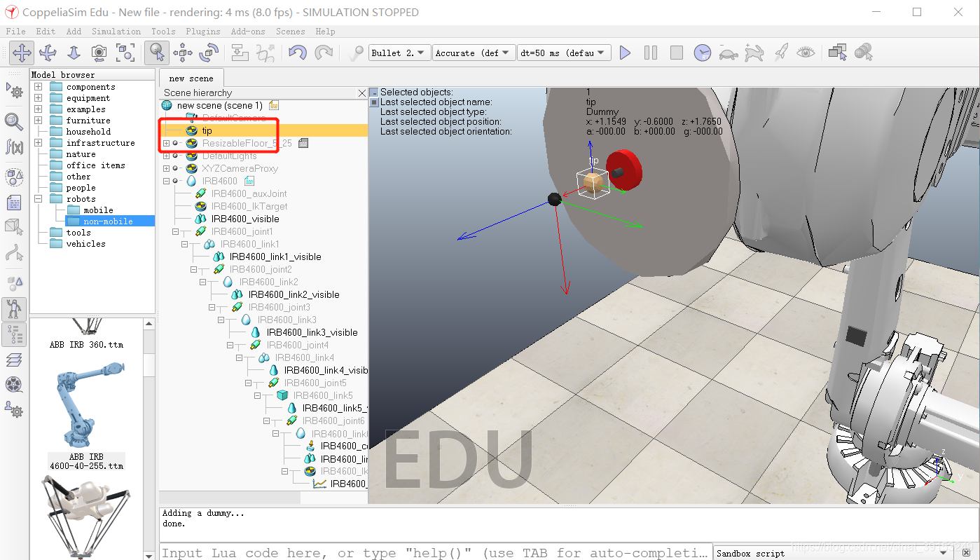
Task: Select IRB4600_link3_visible in hierarchy
Action: (312, 332)
